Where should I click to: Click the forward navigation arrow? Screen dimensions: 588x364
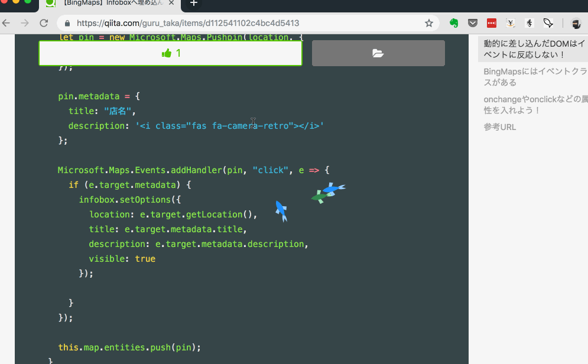[24, 22]
